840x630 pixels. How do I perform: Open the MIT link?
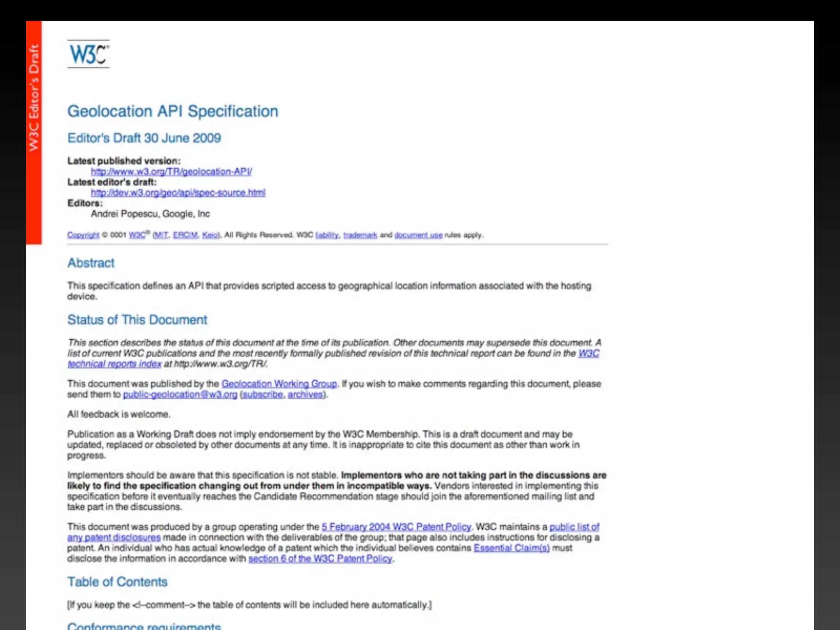161,235
